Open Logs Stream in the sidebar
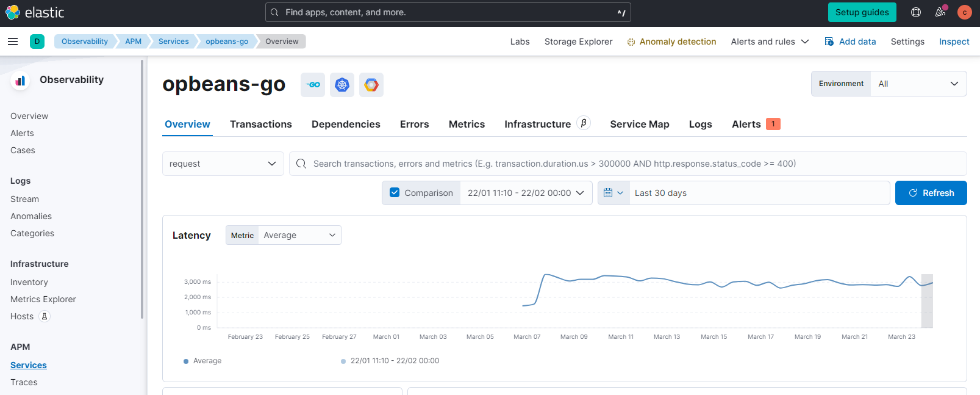 [24, 199]
